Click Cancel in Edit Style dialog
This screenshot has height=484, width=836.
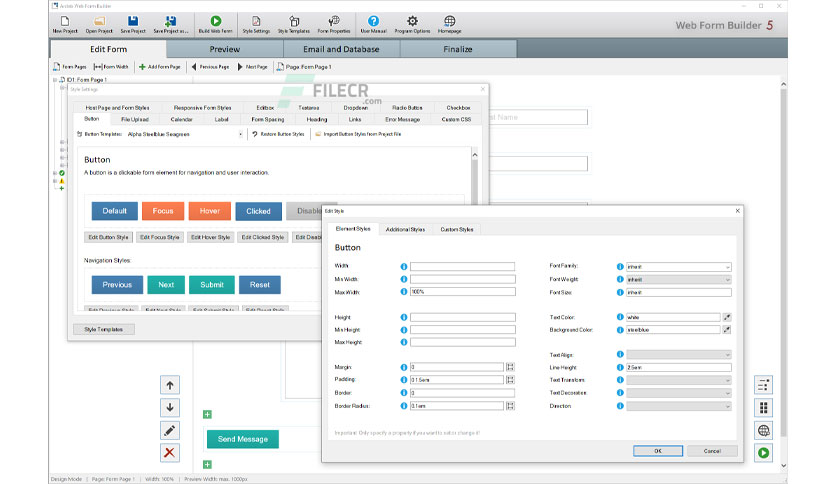712,451
